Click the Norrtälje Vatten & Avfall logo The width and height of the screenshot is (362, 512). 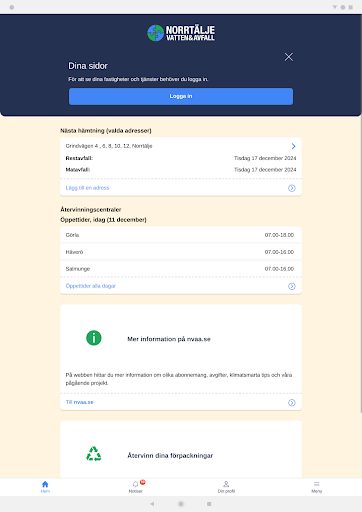181,33
